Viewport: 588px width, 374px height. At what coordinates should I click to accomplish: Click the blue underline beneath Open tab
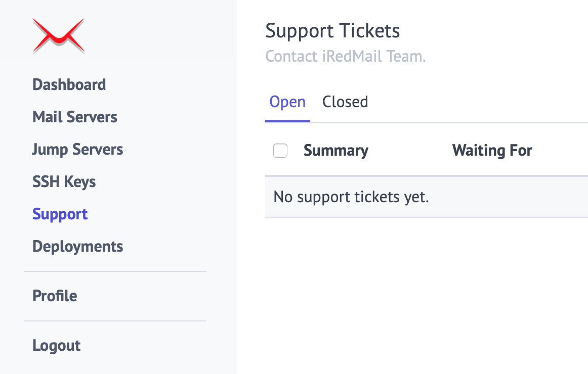click(287, 121)
